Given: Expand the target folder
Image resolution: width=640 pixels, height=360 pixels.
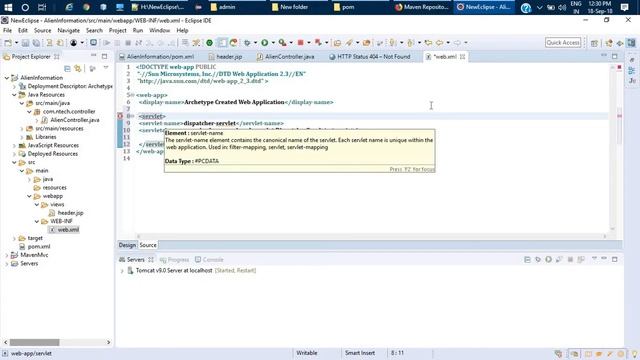Looking at the screenshot, I should (x=14, y=238).
